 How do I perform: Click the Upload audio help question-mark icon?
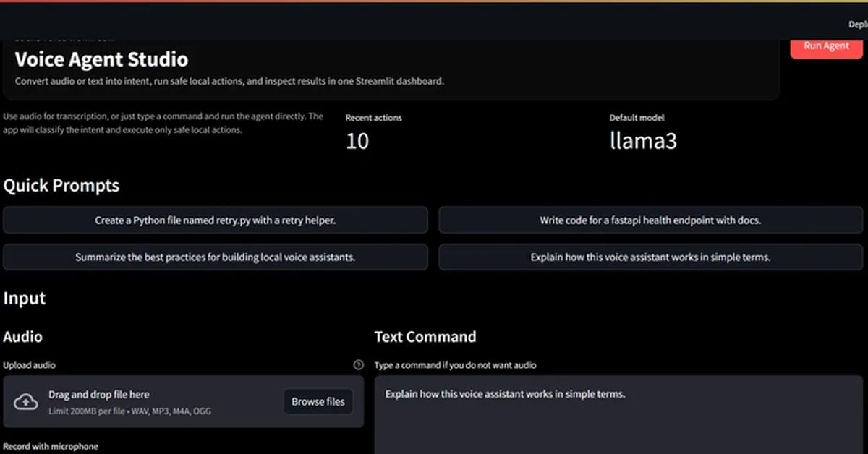click(358, 365)
